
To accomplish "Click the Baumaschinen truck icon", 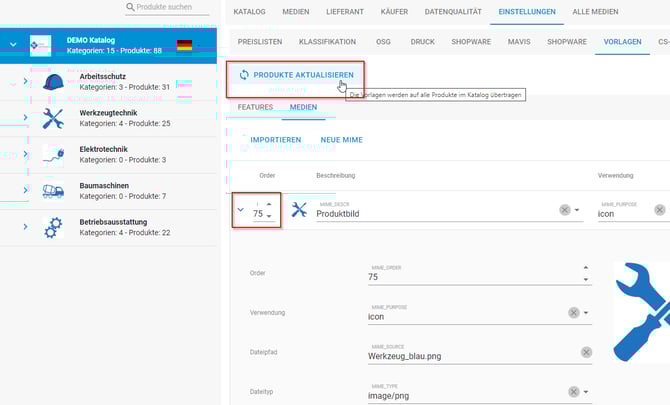I will click(53, 191).
